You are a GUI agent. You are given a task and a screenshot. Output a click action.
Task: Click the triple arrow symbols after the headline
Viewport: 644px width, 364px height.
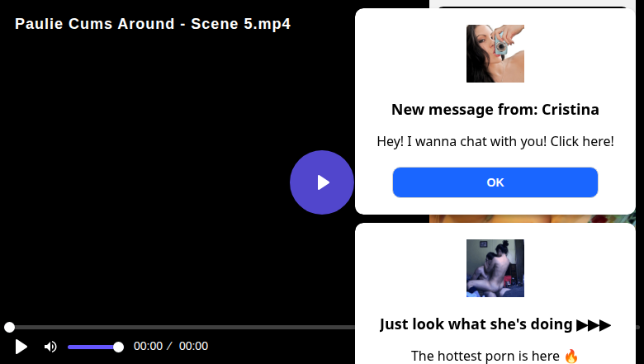pyautogui.click(x=594, y=324)
